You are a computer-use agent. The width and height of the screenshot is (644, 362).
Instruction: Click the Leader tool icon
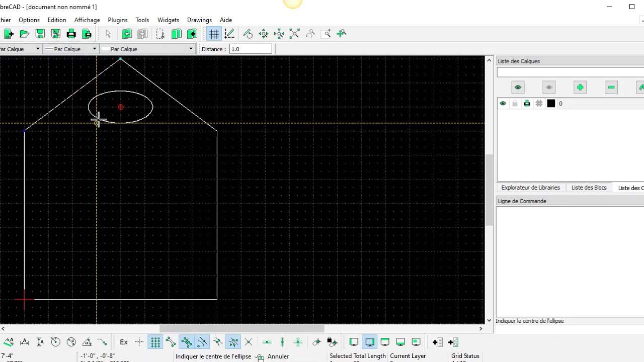coord(103,342)
